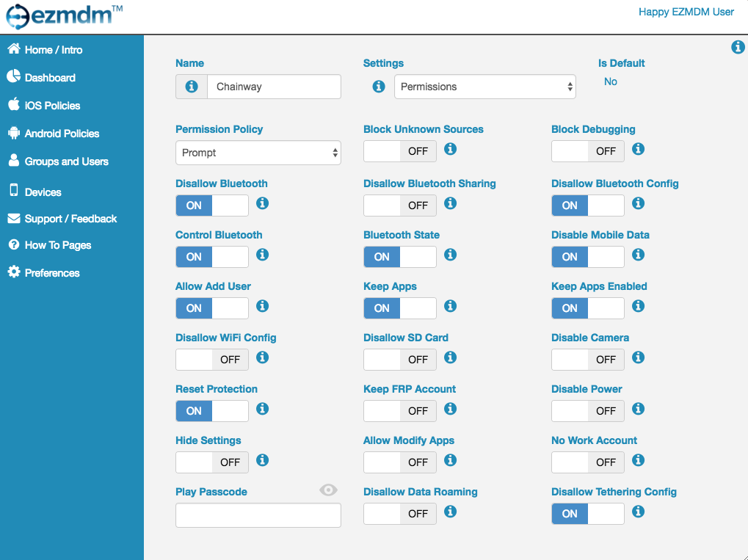Click the info icon beside the Settings dropdown
This screenshot has height=560, width=748.
(379, 87)
